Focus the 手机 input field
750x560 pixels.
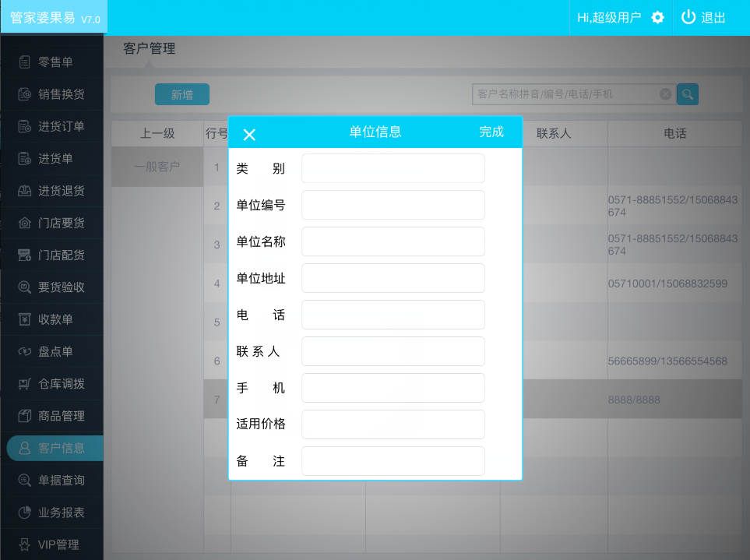393,388
